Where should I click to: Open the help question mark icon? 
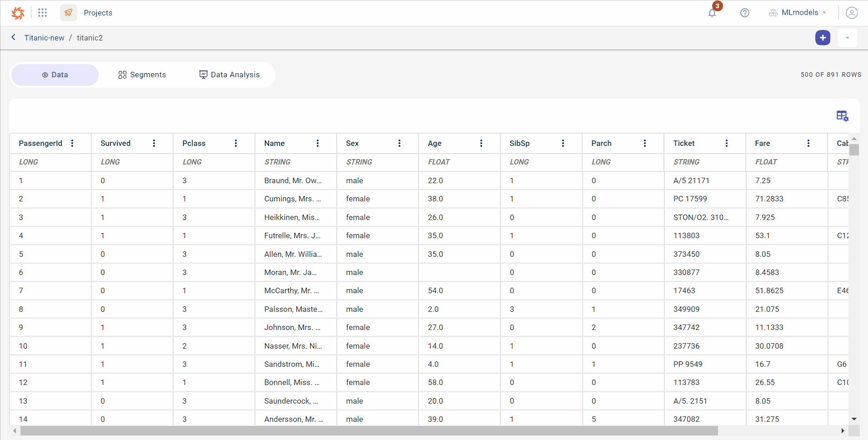[744, 13]
